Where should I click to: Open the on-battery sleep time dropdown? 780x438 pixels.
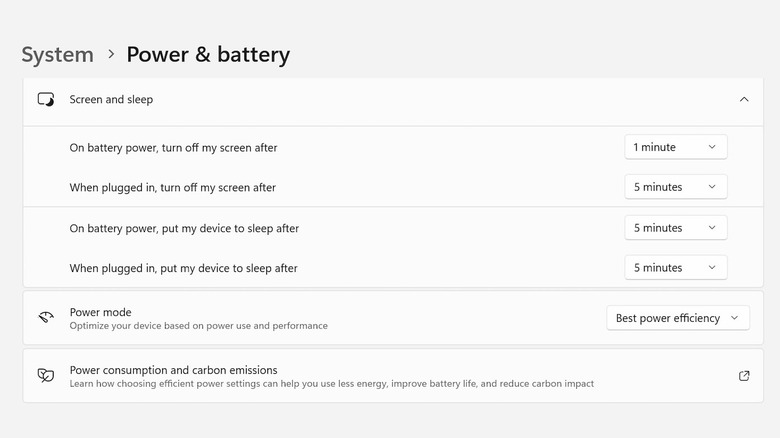(x=675, y=228)
